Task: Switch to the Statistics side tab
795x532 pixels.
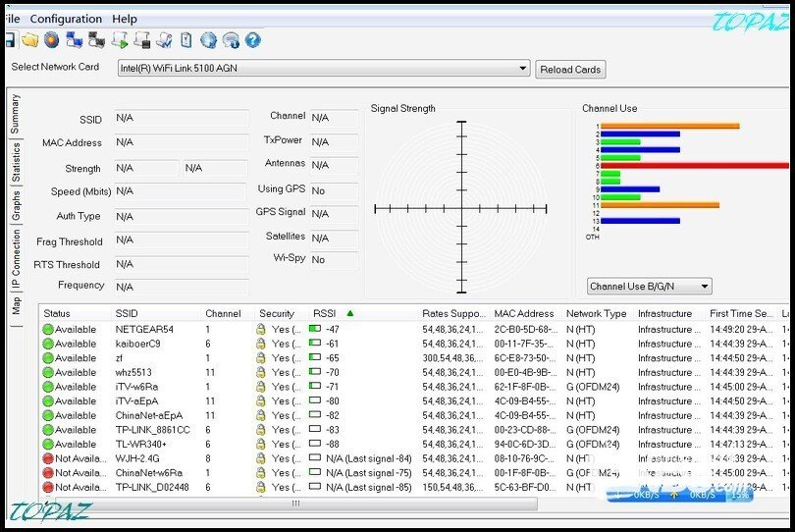Action: pos(16,163)
